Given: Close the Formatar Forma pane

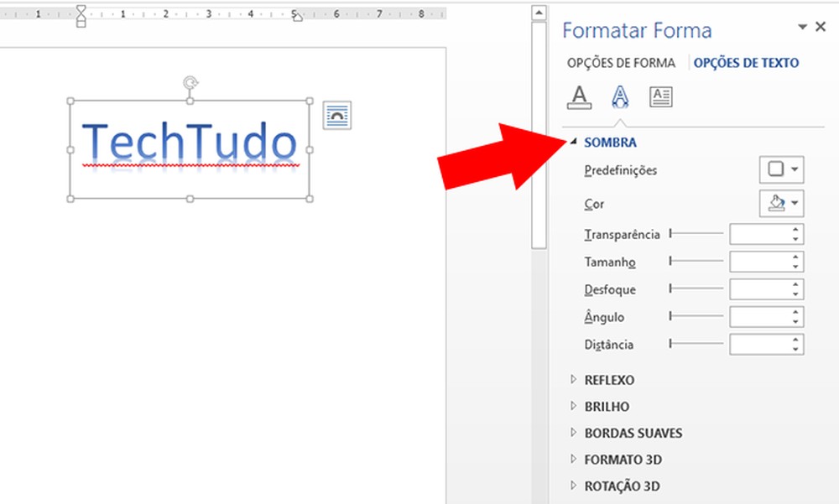Looking at the screenshot, I should [x=821, y=26].
